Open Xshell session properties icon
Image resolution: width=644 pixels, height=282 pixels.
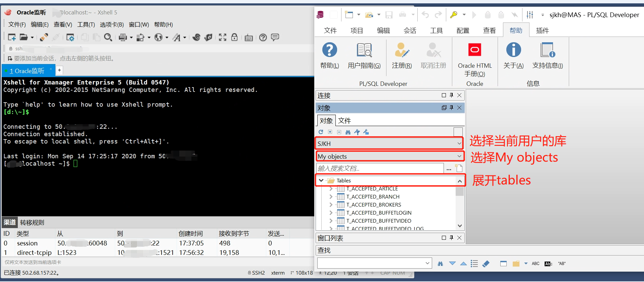click(x=70, y=37)
